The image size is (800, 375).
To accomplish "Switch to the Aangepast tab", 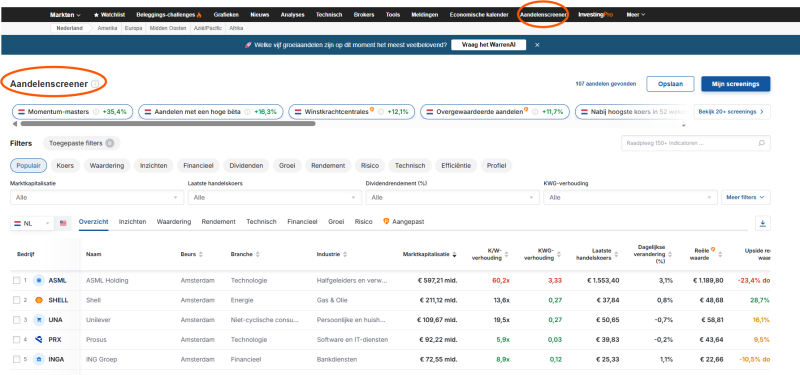I will [x=404, y=222].
